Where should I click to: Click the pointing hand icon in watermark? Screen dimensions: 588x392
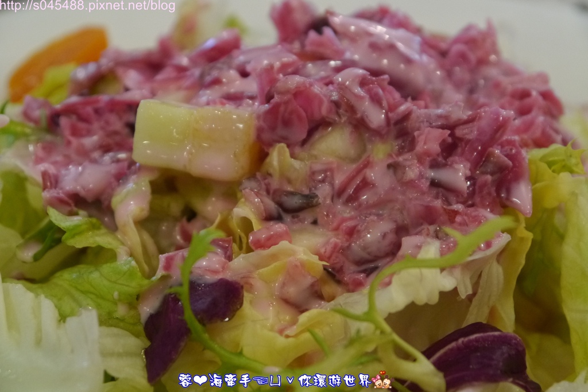[260, 381]
